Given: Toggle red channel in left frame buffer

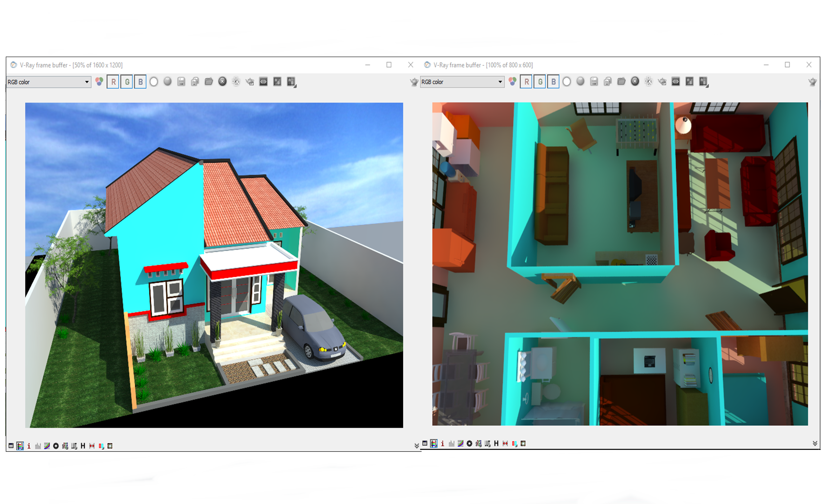Looking at the screenshot, I should [113, 82].
